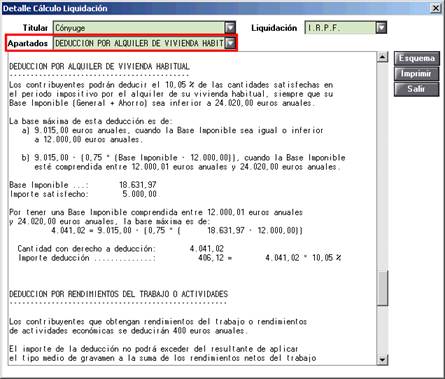Click the scrollbar up arrow

(383, 57)
